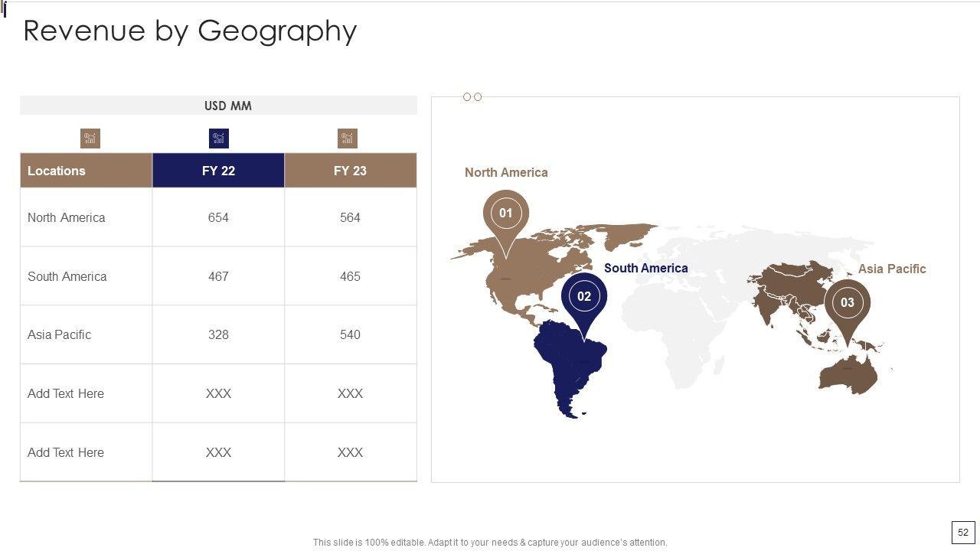This screenshot has height=551, width=980.
Task: Select the FY 22 column header
Action: 218,171
